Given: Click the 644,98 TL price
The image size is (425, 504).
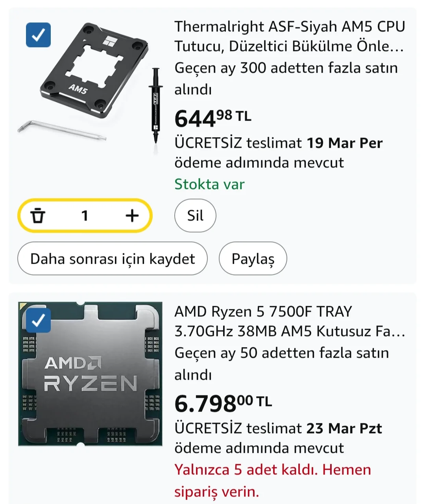Looking at the screenshot, I should 213,118.
